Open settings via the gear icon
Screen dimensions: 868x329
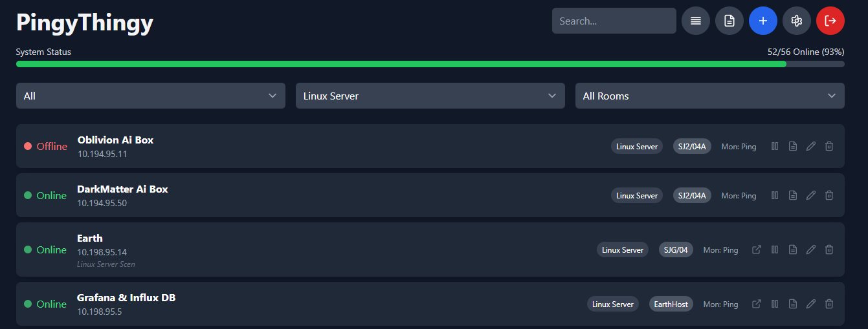click(796, 21)
